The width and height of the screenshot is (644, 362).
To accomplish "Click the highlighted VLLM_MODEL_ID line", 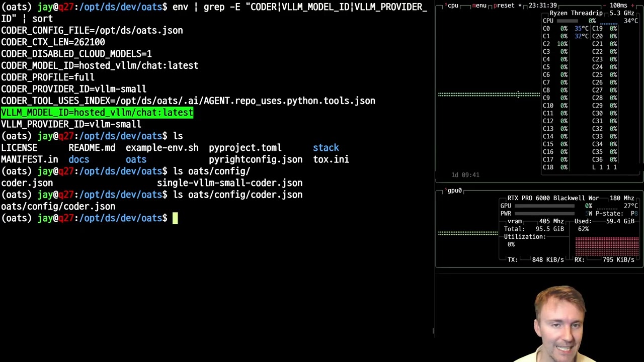I will pos(97,113).
